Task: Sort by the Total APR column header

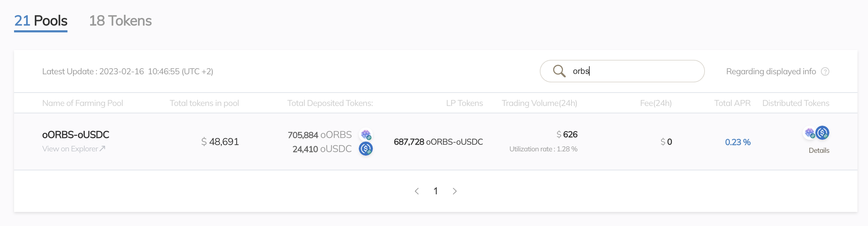Action: [732, 103]
